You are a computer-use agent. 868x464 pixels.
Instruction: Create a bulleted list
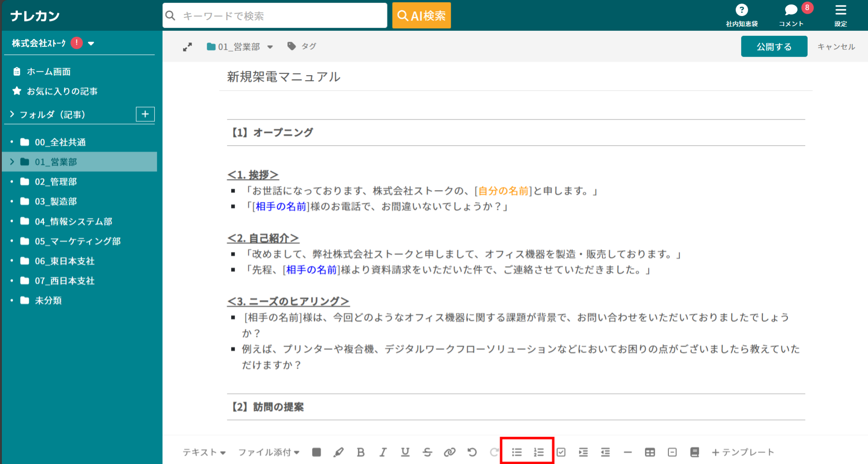(516, 452)
